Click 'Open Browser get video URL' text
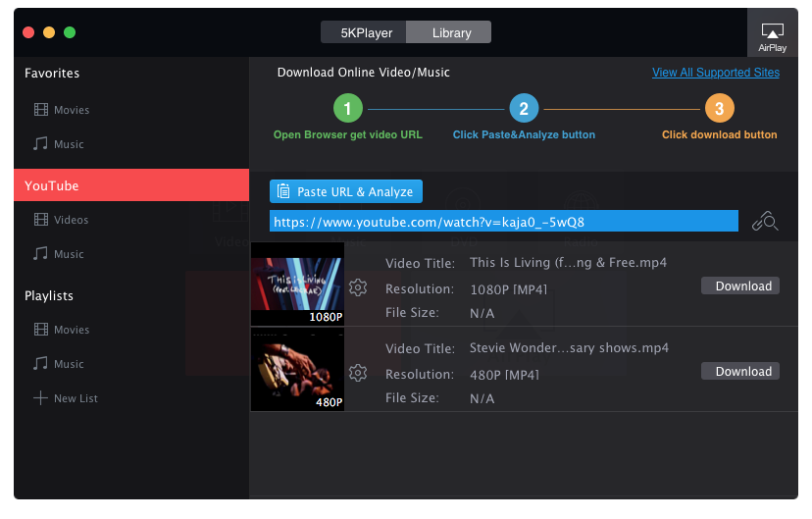The width and height of the screenshot is (812, 519). pyautogui.click(x=348, y=134)
